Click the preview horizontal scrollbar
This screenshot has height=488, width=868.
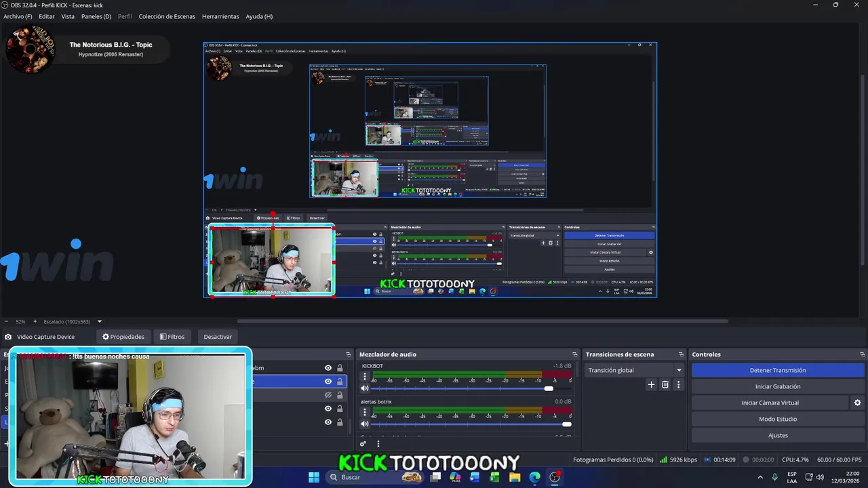pos(483,321)
